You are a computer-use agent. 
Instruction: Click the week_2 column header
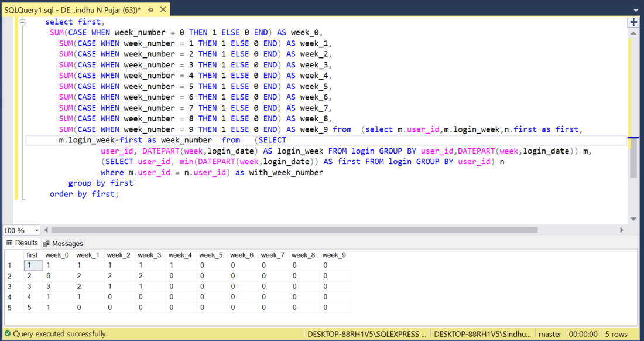pos(119,255)
